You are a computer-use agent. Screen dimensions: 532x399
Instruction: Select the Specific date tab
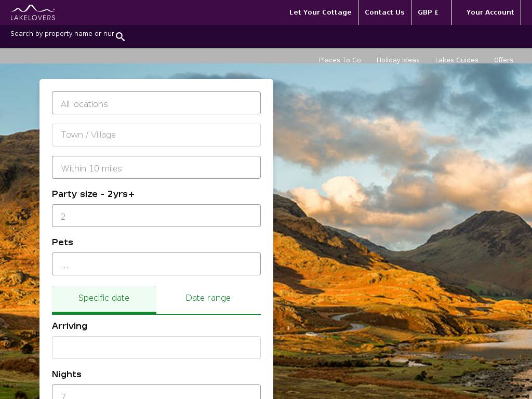[x=104, y=298]
